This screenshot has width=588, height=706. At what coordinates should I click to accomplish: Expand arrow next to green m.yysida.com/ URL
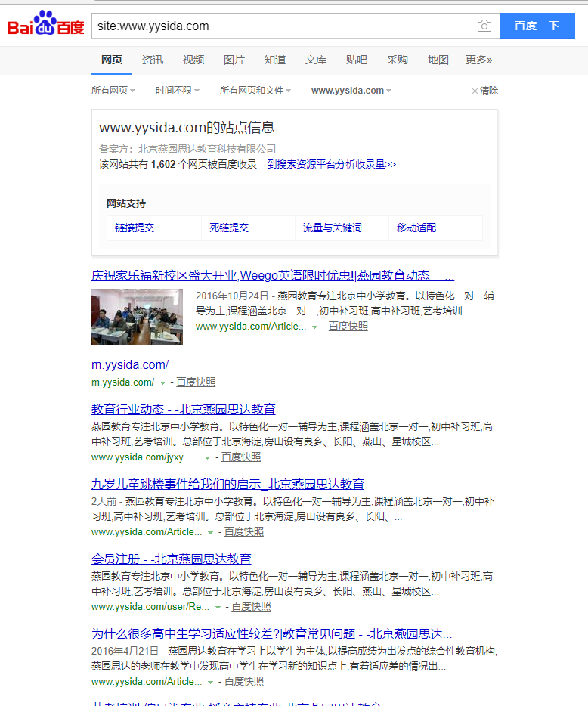(163, 382)
